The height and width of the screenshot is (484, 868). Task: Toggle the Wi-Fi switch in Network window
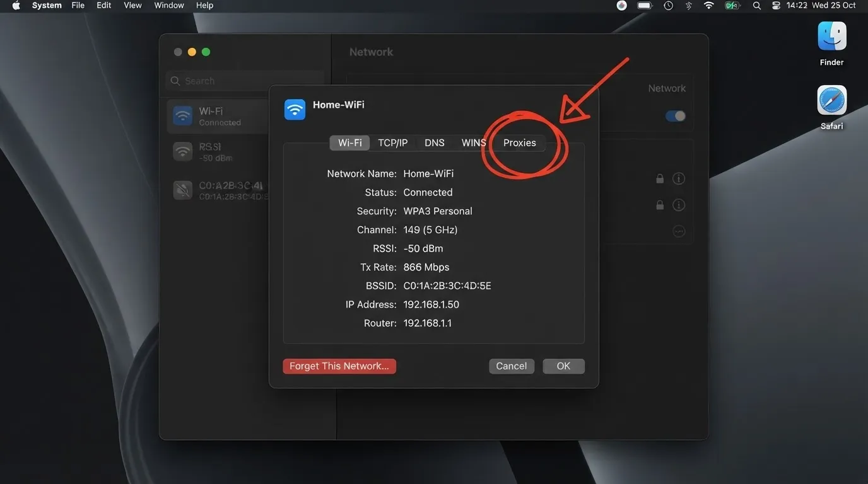tap(676, 116)
